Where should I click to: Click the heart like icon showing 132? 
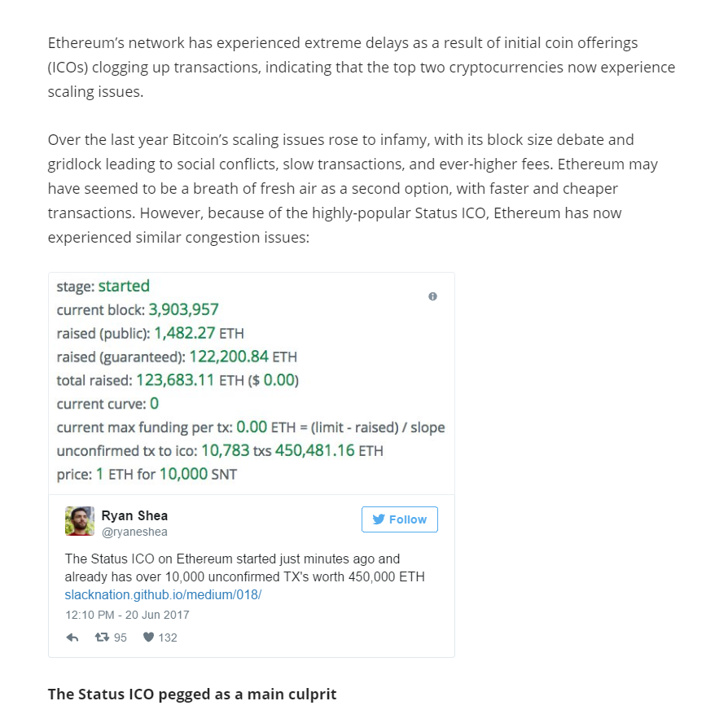click(x=148, y=637)
